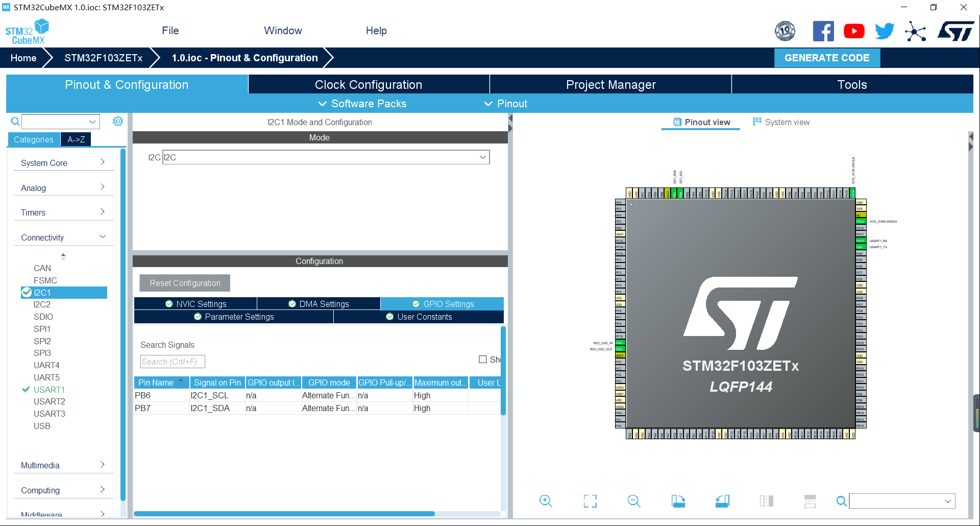Uncheck the I2C1 peripheral in the sidebar
980x526 pixels.
coord(26,292)
